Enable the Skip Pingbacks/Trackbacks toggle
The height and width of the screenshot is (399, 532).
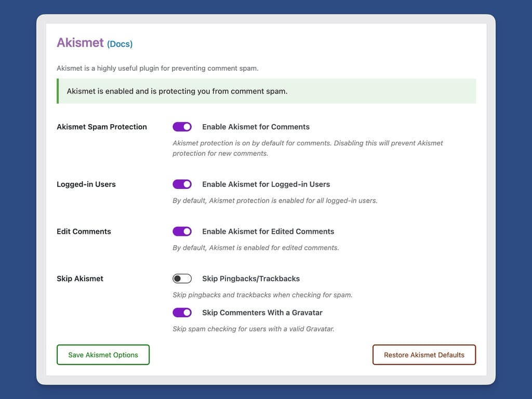coord(182,279)
